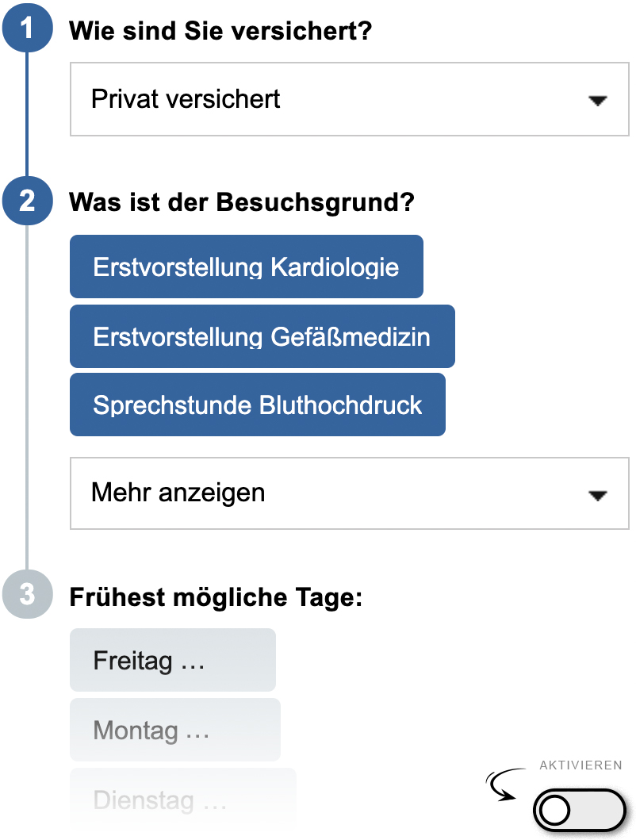The width and height of the screenshot is (636, 840).
Task: Click the step 1 number circle
Action: pos(28,30)
